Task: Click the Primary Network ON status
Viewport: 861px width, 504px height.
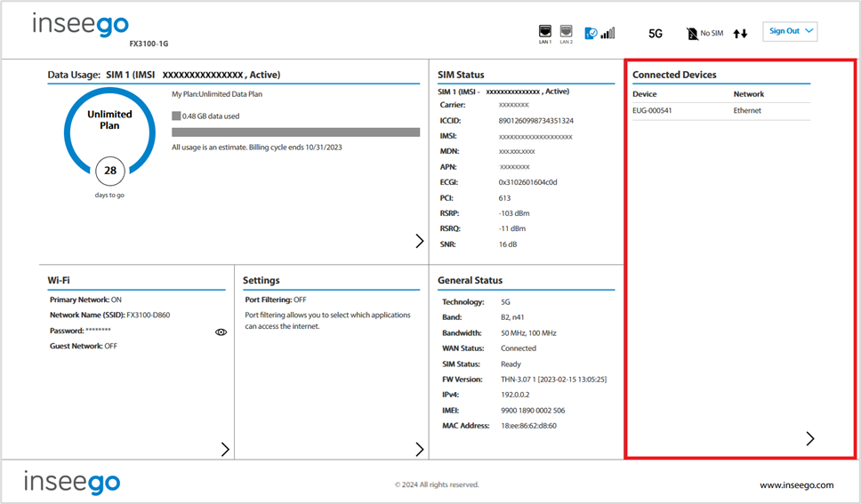Action: (x=117, y=300)
